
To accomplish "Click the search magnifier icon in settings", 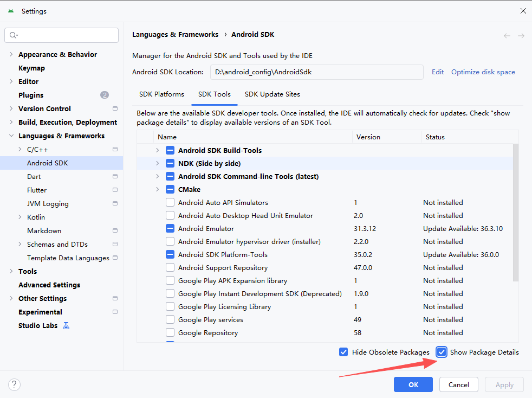I will (x=13, y=35).
